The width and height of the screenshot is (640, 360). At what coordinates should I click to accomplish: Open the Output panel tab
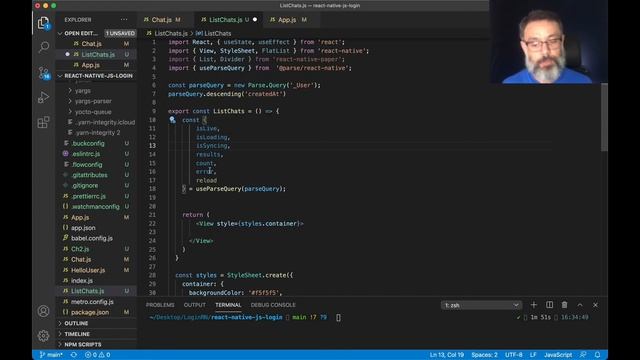195,305
